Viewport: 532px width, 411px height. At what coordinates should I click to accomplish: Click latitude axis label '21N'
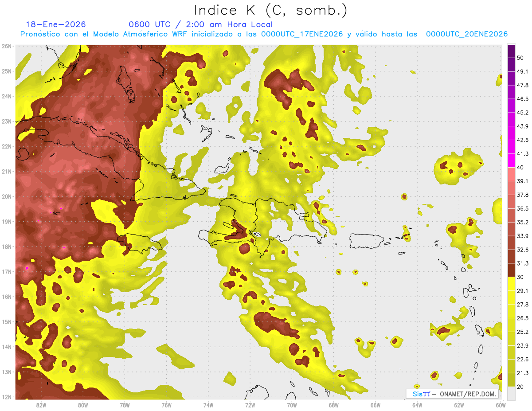coord(6,172)
